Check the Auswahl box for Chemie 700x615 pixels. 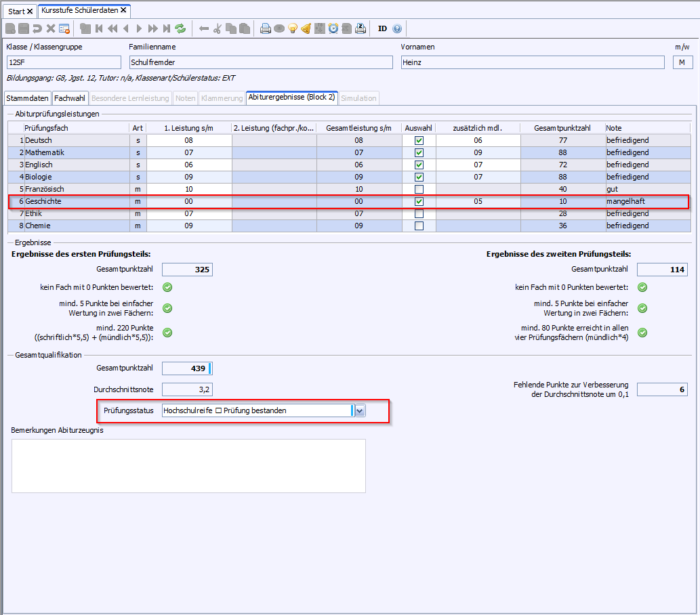(419, 226)
